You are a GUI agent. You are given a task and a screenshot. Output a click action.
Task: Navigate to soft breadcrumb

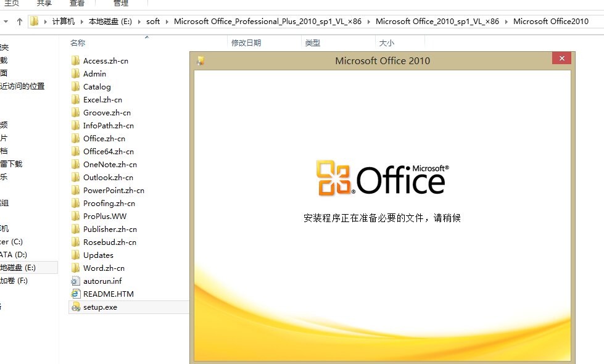click(x=153, y=22)
